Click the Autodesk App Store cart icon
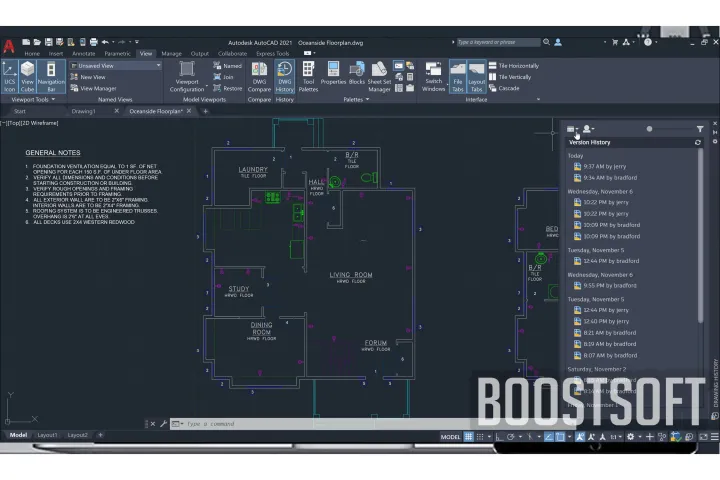 (615, 42)
